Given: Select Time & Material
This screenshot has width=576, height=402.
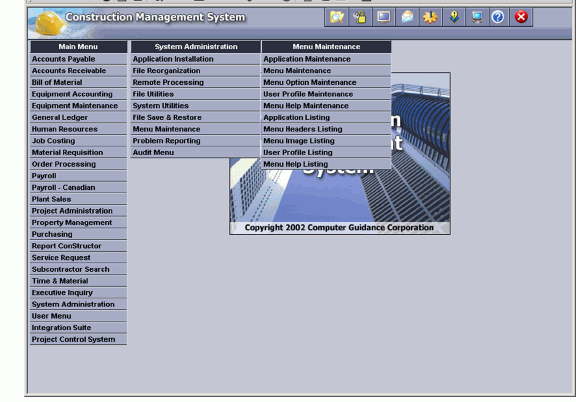Looking at the screenshot, I should (79, 281).
